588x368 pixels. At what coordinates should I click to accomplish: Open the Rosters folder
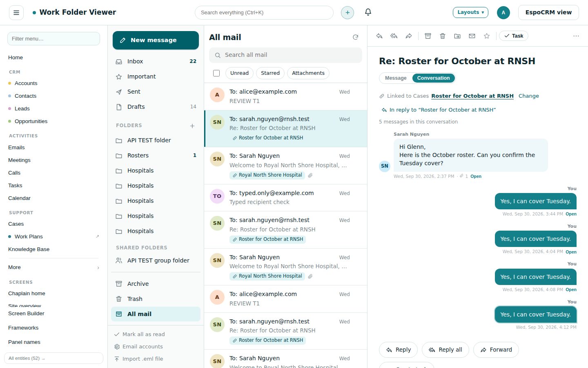156,155
